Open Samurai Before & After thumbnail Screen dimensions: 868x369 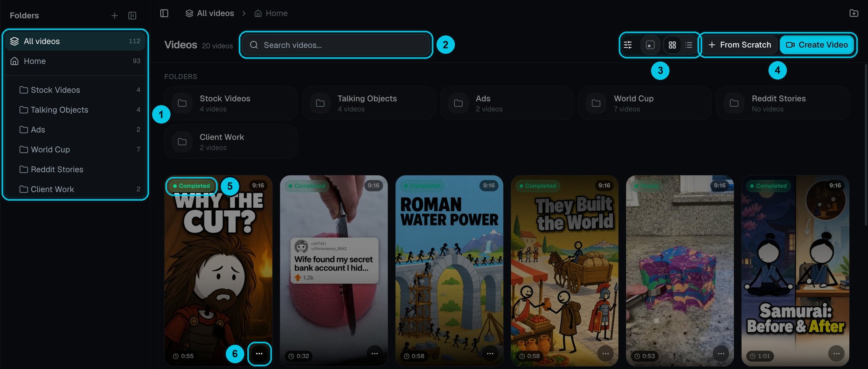click(x=796, y=271)
